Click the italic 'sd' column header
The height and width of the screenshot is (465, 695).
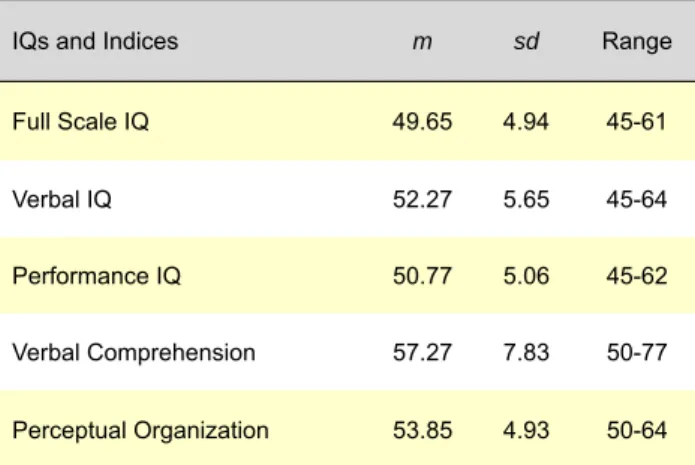(526, 42)
